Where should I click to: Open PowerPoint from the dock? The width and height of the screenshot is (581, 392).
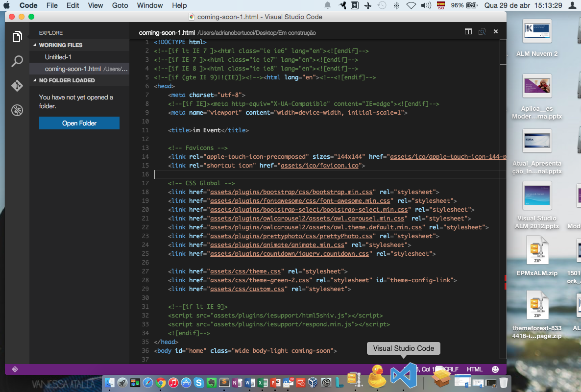tap(275, 383)
